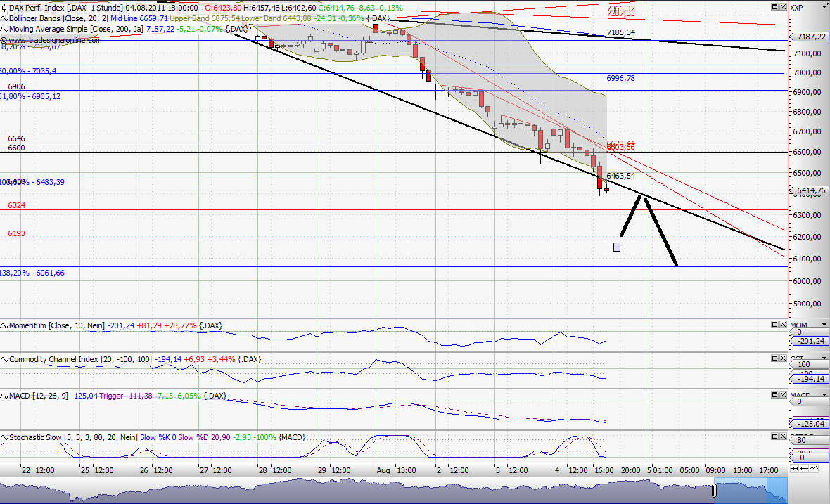The image size is (830, 504).
Task: Open the MOM scale dropdown
Action: coord(824,325)
